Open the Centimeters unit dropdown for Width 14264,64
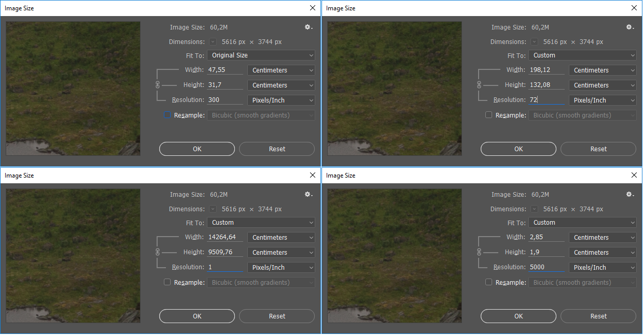 (282, 238)
